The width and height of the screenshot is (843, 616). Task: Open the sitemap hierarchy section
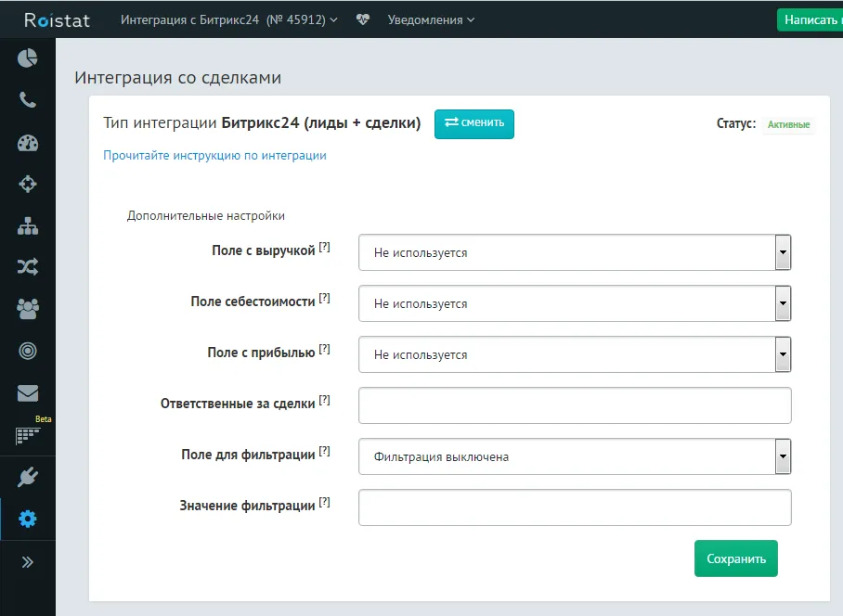(x=27, y=225)
